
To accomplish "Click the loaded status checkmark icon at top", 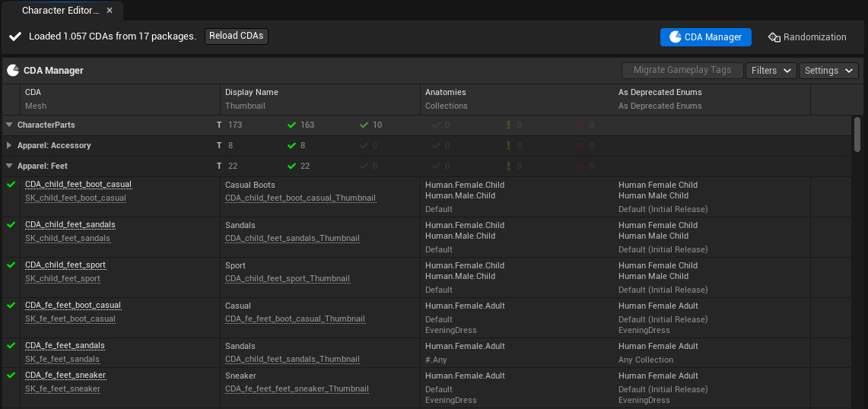I will (x=15, y=36).
